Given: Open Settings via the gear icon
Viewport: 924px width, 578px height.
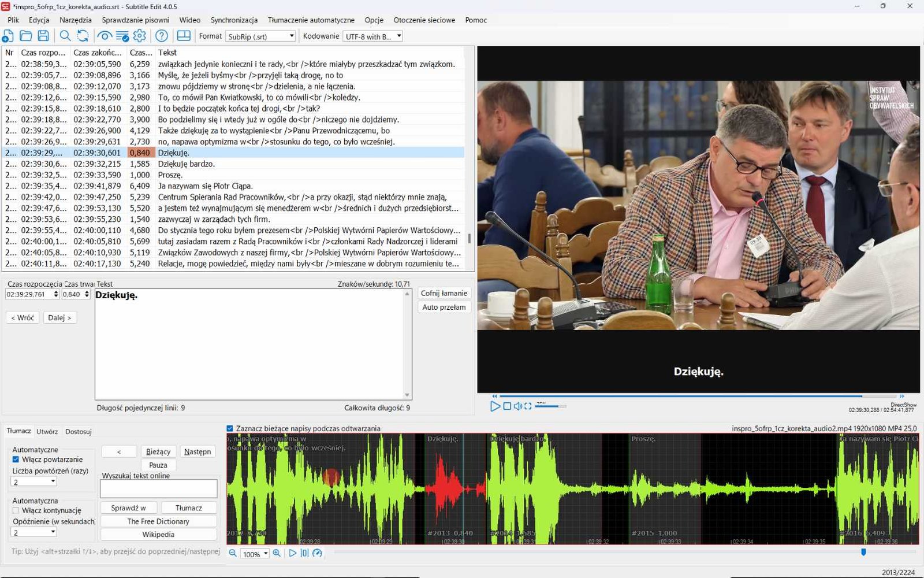Looking at the screenshot, I should (x=140, y=36).
